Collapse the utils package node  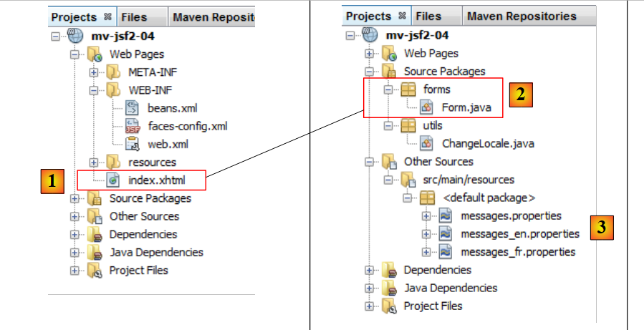[388, 126]
